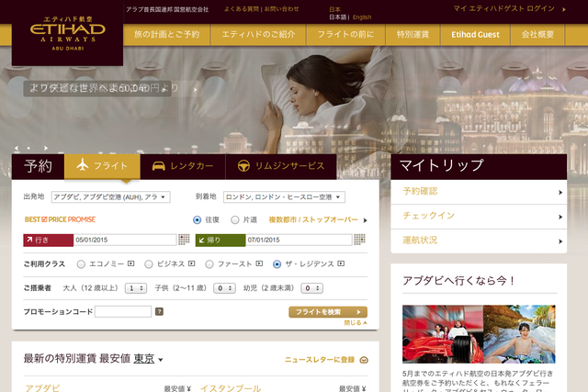Open the 幼児 infant passenger count dropdown
588x392 pixels.
312,288
